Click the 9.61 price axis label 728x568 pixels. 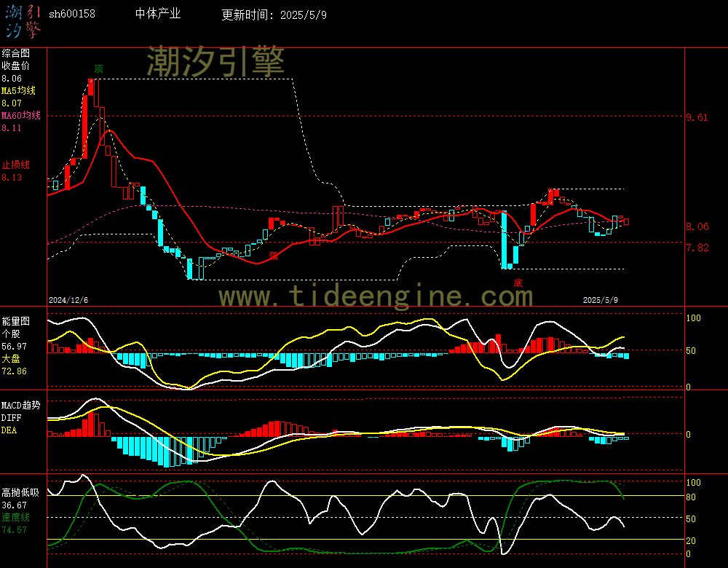pyautogui.click(x=697, y=117)
